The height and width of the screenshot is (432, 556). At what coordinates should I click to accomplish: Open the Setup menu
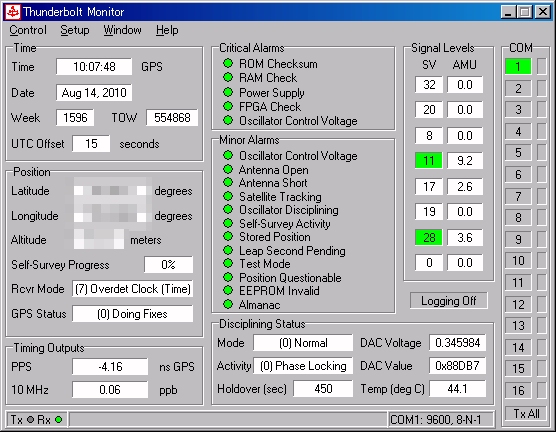coord(74,30)
